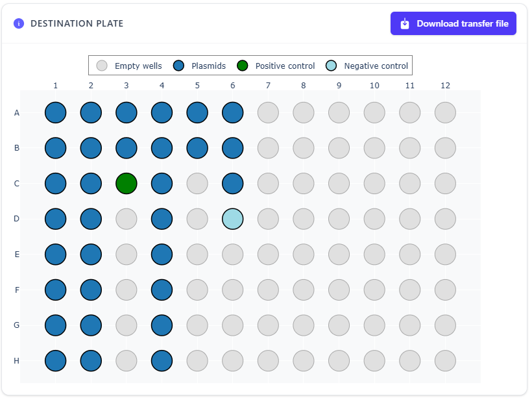Click the info icon beside DESTINATION PLATE
Screen dimensions: 532x398
18,23
